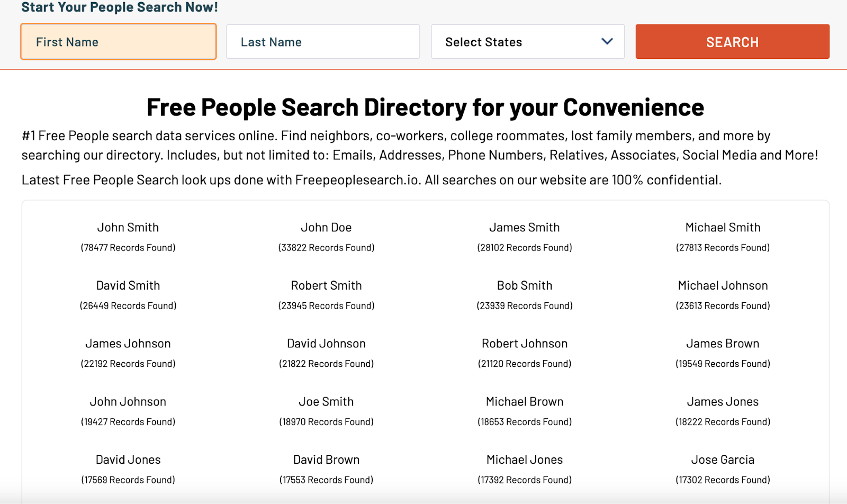View David Smith search results
This screenshot has width=847, height=504.
pyautogui.click(x=128, y=286)
